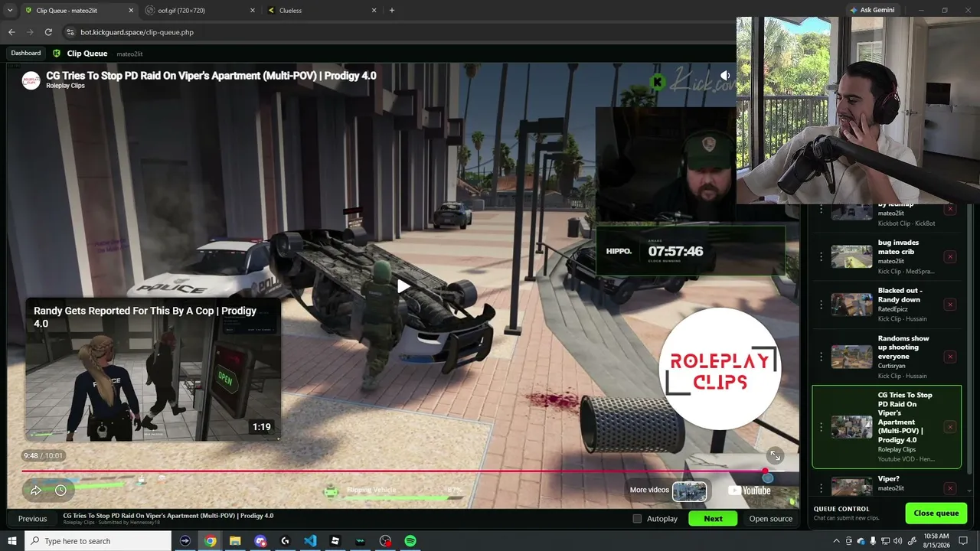Open the More videos thumbnail
This screenshot has height=551, width=980.
689,491
